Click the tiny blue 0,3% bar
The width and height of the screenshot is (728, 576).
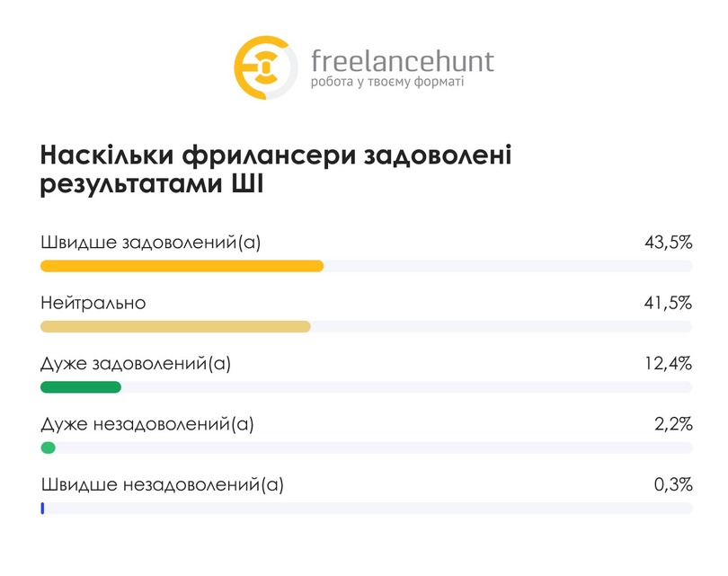(42, 509)
